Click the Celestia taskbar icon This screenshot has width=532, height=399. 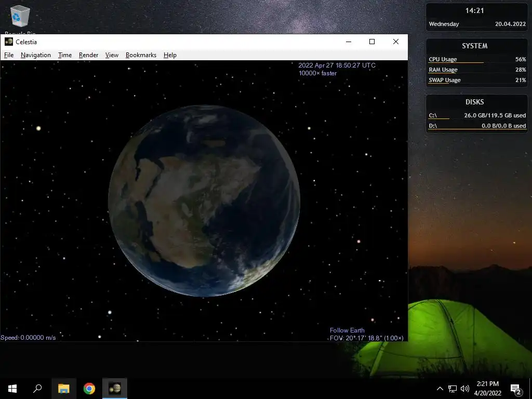(115, 389)
